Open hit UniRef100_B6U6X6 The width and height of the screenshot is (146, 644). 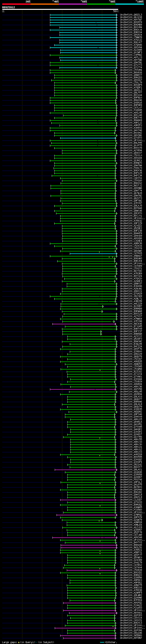tap(131, 72)
